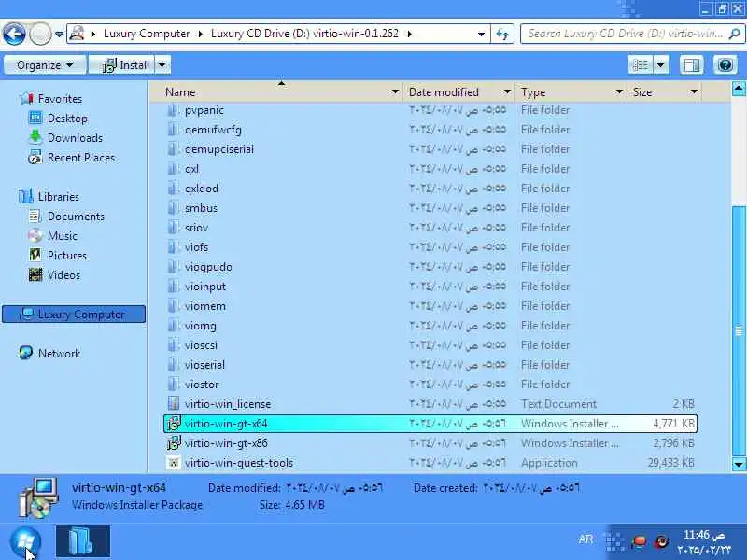
Task: Open recent locations arrow beside Forward button
Action: pos(59,35)
